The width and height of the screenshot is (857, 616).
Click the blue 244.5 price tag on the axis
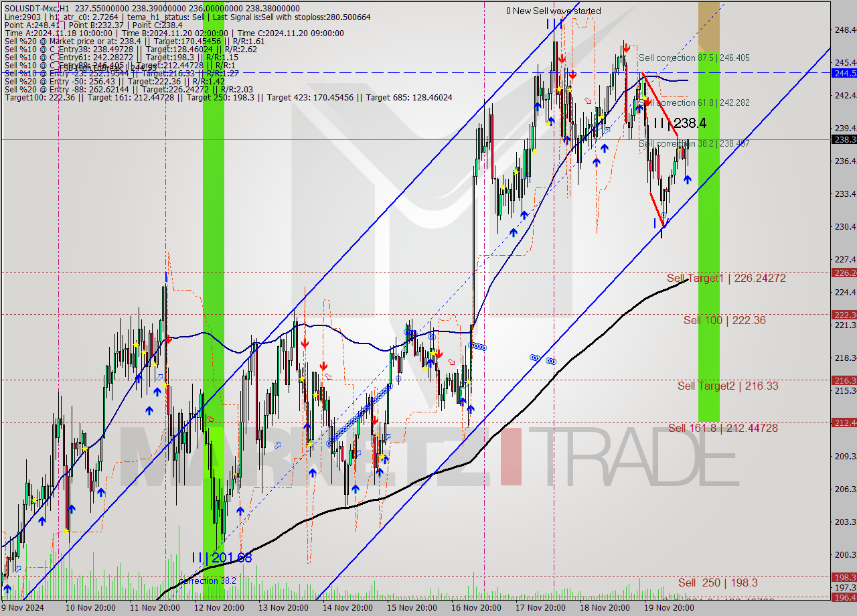844,72
